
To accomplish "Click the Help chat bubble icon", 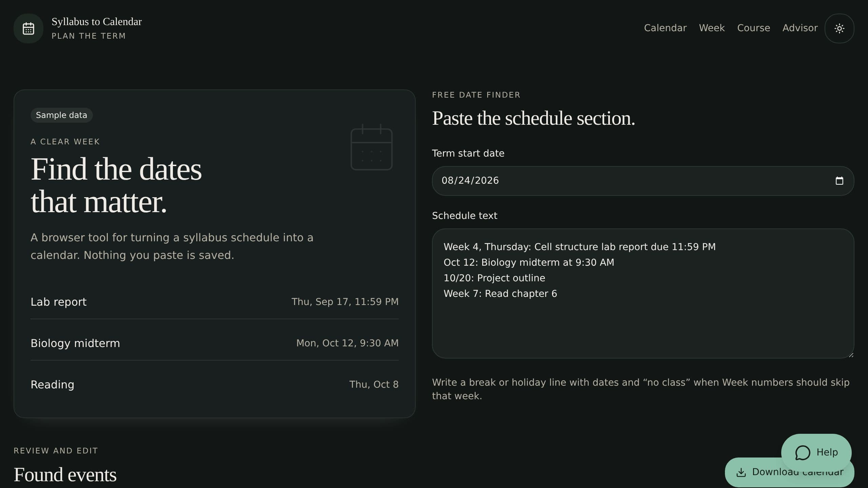I will click(x=803, y=452).
